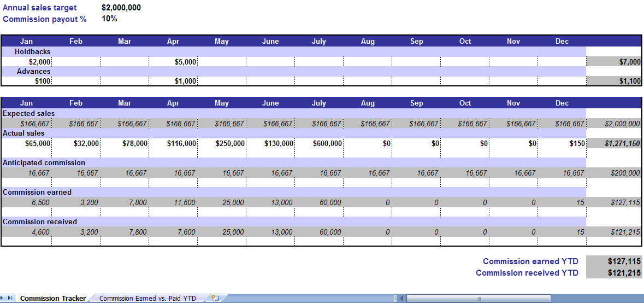The image size is (644, 303).
Task: Select the January advances $100 cell
Action: 27,81
